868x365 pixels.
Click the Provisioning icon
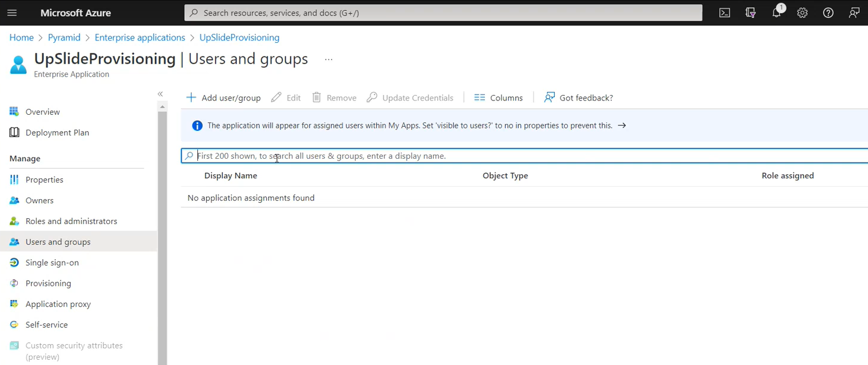pos(14,283)
